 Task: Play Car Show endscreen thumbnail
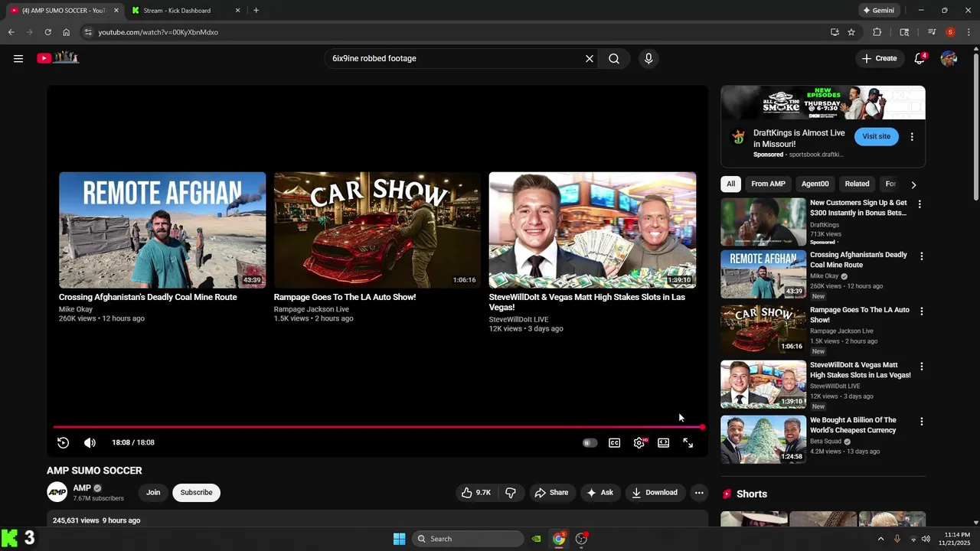click(377, 230)
